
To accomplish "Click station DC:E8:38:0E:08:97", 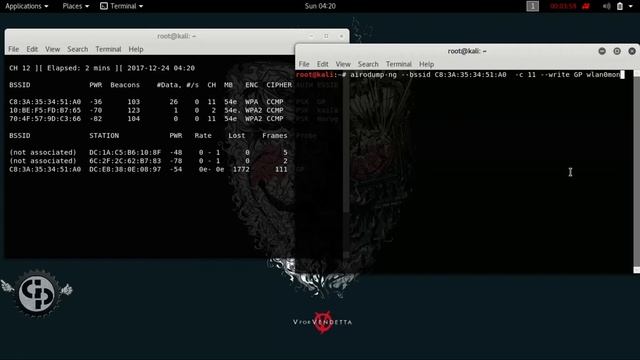I will (125, 169).
